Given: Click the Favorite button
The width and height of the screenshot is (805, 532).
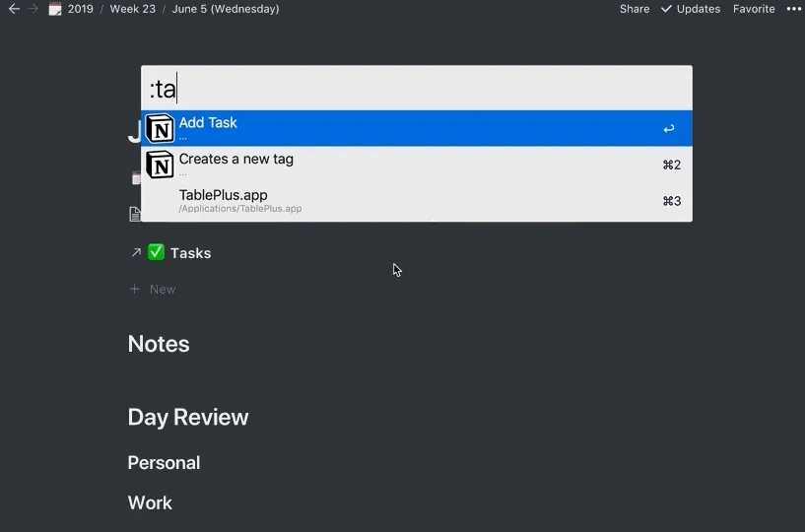Looking at the screenshot, I should click(754, 9).
